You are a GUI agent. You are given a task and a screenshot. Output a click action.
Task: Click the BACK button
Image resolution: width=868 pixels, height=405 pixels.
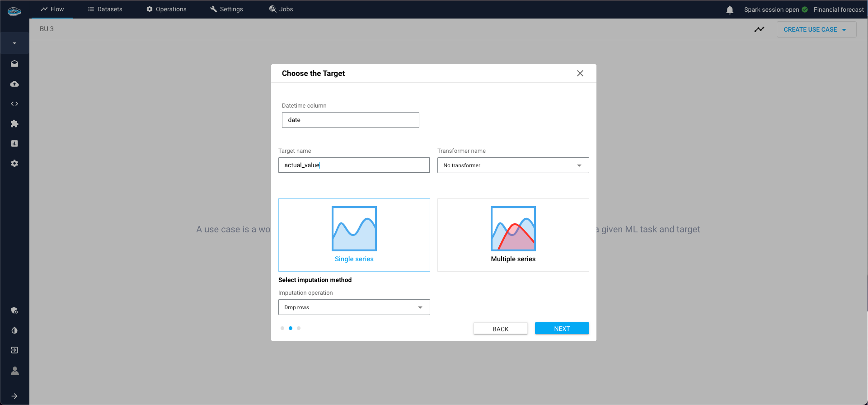500,329
